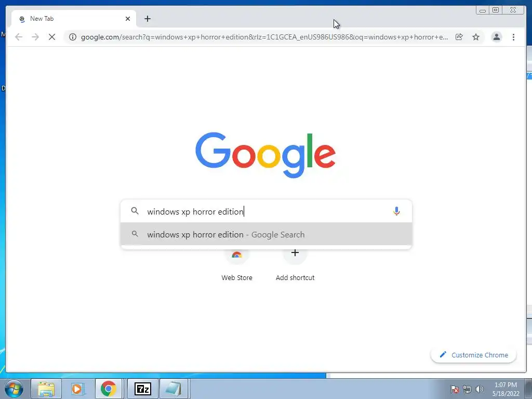
Task: Open a new tab with plus button
Action: (x=147, y=19)
